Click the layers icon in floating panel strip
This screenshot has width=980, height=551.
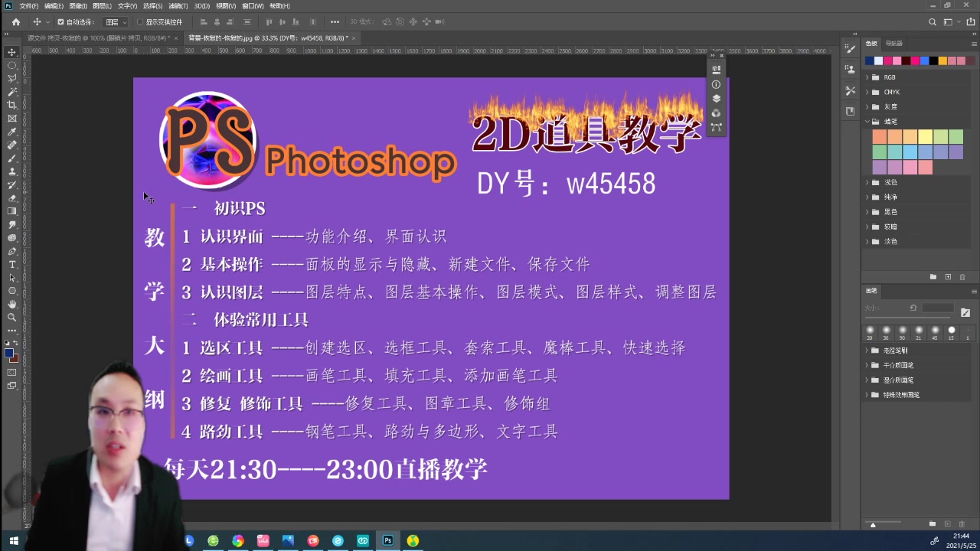[716, 98]
